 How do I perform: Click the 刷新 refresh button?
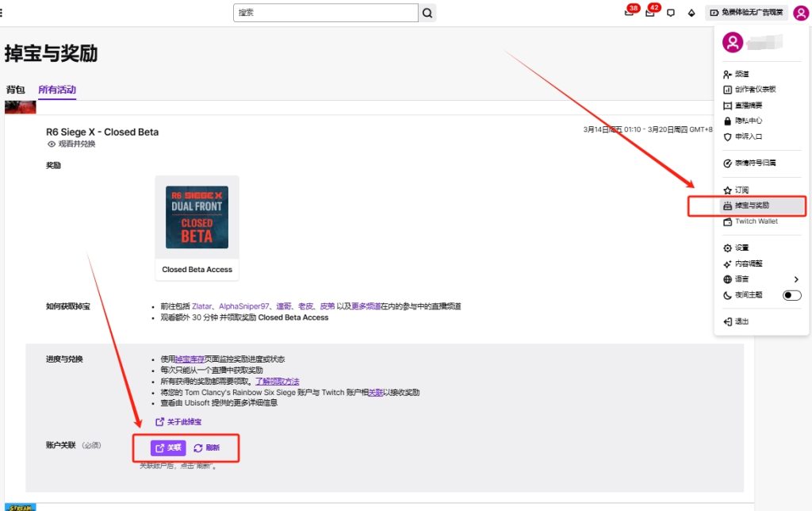coord(207,448)
